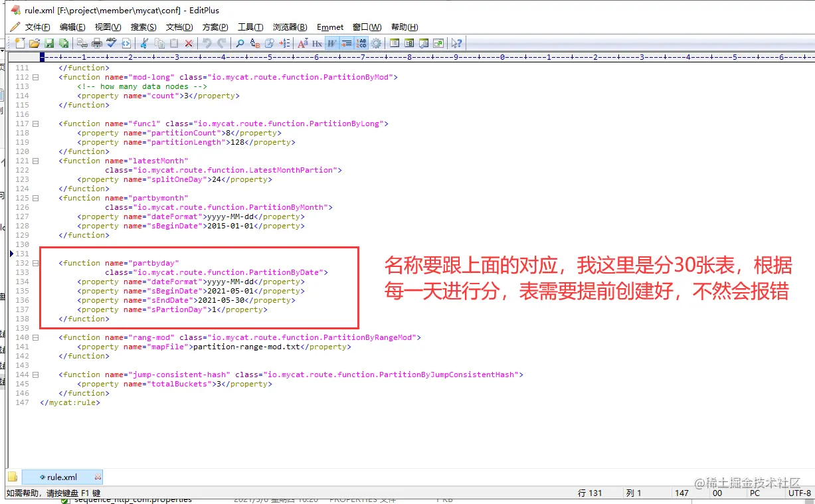Image resolution: width=815 pixels, height=504 pixels.
Task: Click line number 135 in the gutter
Action: point(22,291)
